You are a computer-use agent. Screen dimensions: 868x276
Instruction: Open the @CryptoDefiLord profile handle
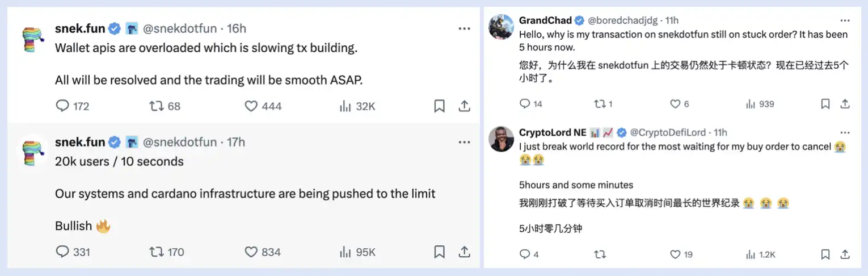668,132
